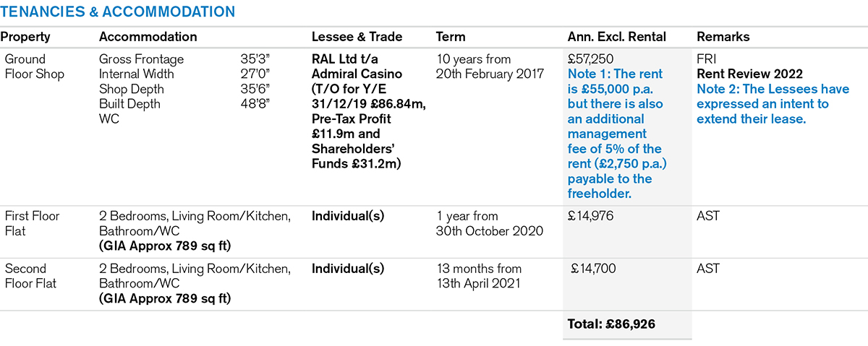
Task: Select the Total: £86,926 cell
Action: click(x=611, y=324)
